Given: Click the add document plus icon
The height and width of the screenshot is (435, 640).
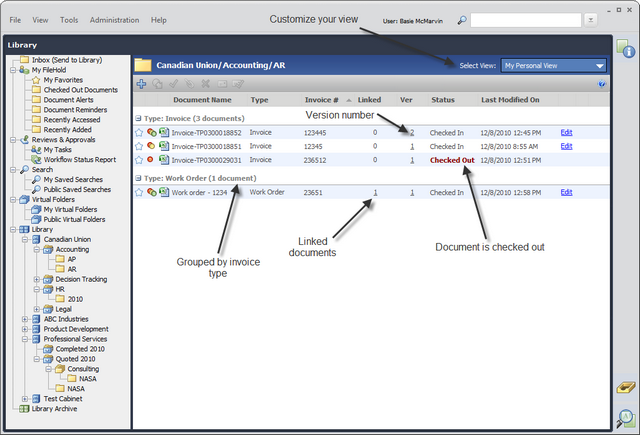Looking at the screenshot, I should [x=141, y=84].
